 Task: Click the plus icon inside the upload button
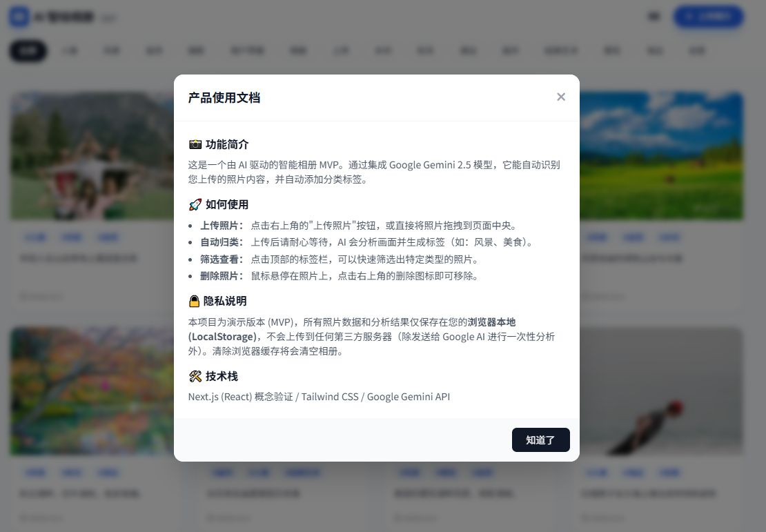[689, 17]
